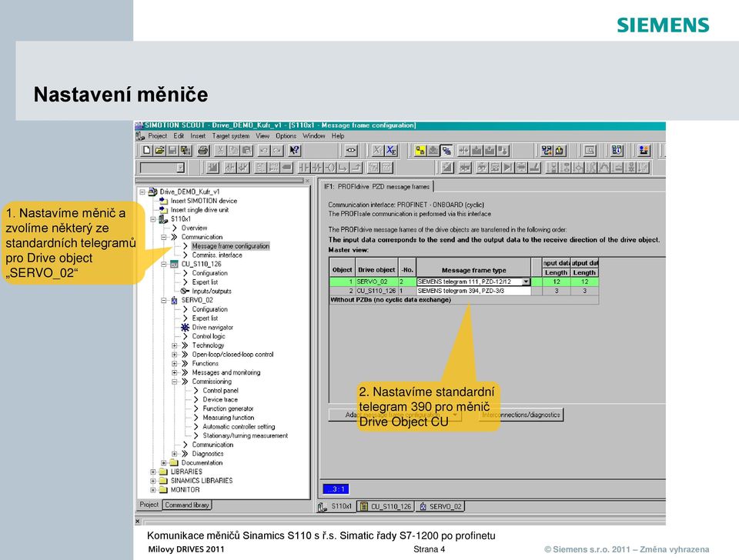739x560 pixels.
Task: Click the Drive navigator star icon in tree
Action: (186, 328)
